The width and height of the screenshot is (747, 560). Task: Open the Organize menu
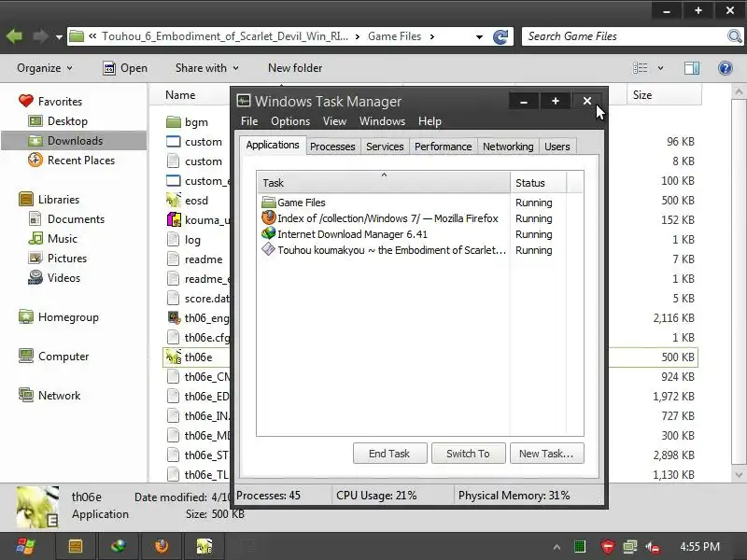[x=44, y=68]
